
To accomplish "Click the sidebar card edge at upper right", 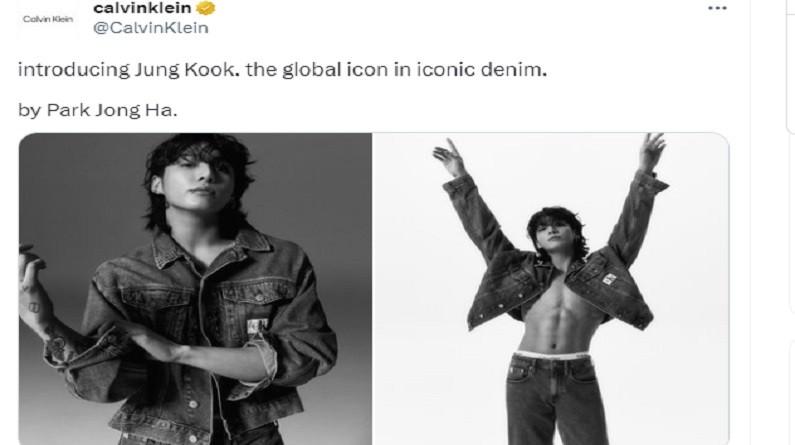I will [790, 66].
